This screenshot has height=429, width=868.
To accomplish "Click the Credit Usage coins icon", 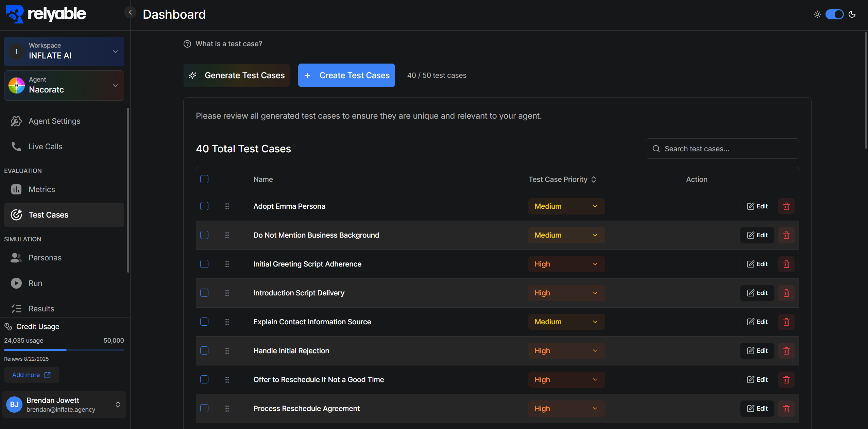I will tap(8, 327).
